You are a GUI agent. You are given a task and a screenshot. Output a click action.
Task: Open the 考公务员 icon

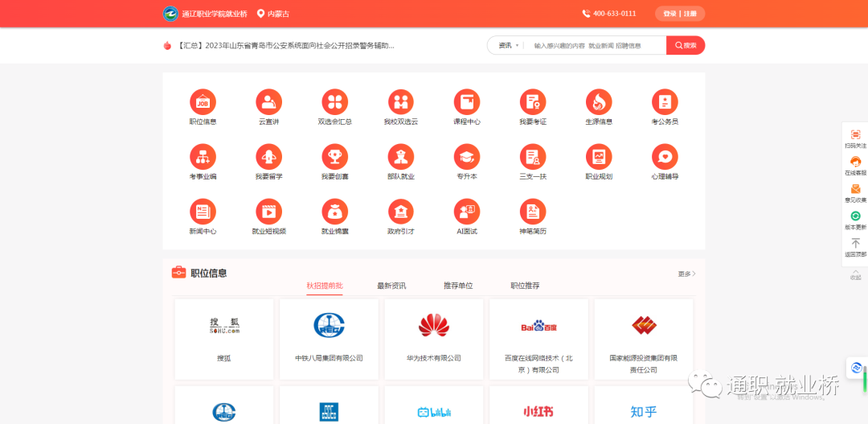click(x=665, y=102)
